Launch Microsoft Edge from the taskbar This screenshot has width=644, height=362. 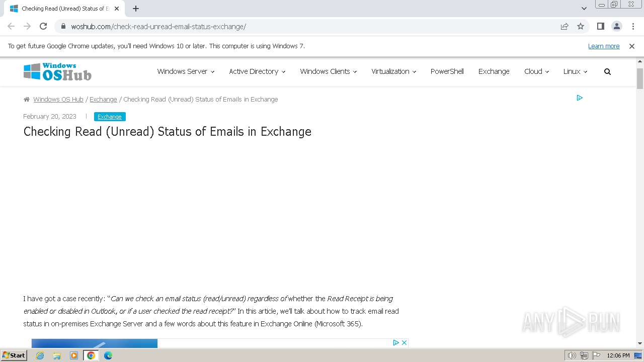click(x=108, y=355)
